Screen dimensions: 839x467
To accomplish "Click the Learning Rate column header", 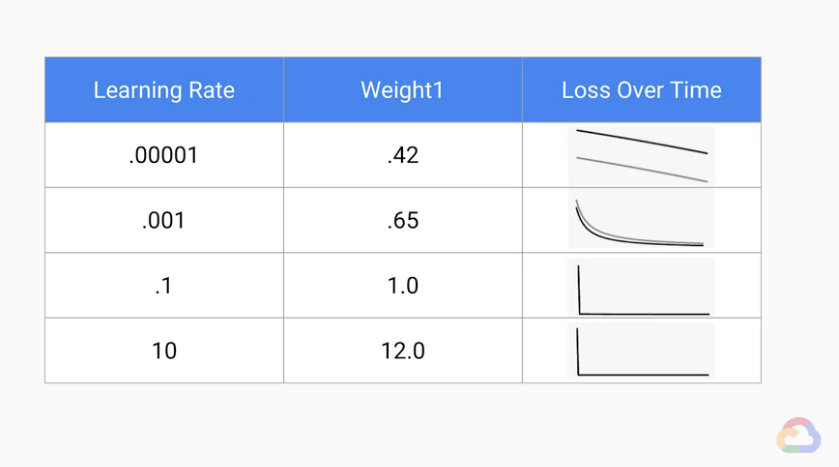I will (164, 90).
